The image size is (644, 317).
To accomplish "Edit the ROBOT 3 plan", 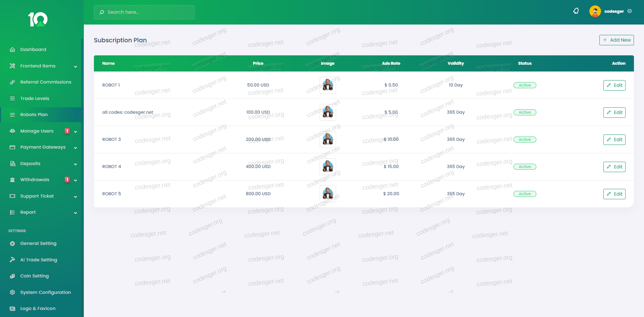I will click(614, 140).
